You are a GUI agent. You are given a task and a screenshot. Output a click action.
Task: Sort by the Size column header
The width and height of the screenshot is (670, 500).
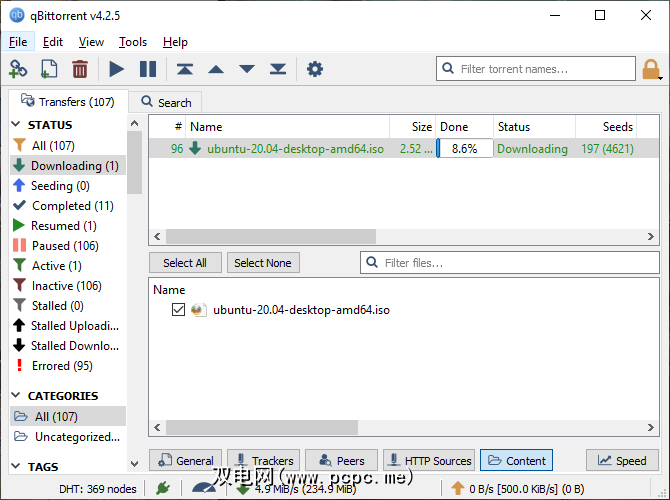click(412, 126)
